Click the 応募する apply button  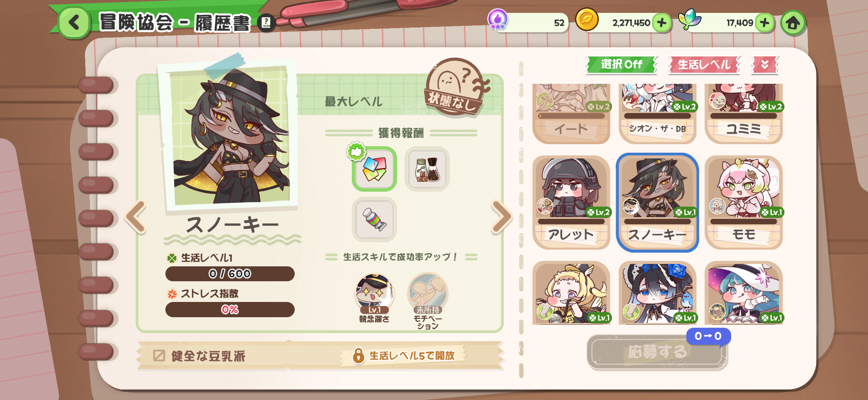coord(657,352)
